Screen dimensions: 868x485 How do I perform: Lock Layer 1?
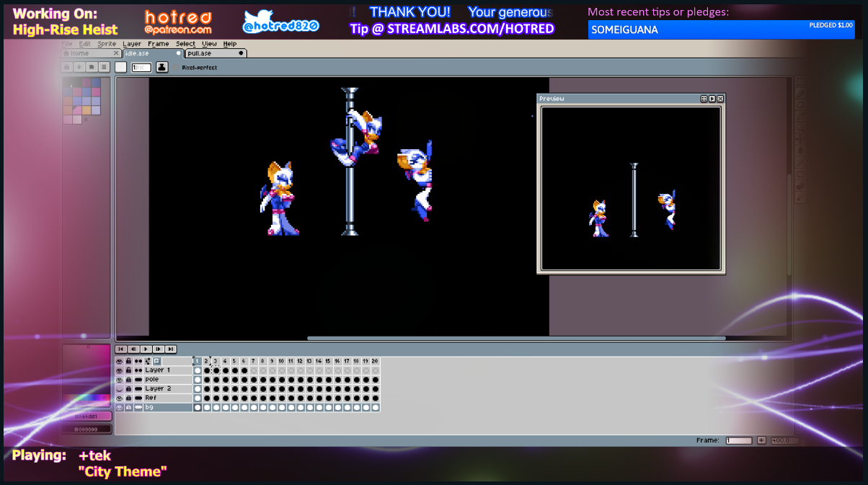[x=128, y=370]
